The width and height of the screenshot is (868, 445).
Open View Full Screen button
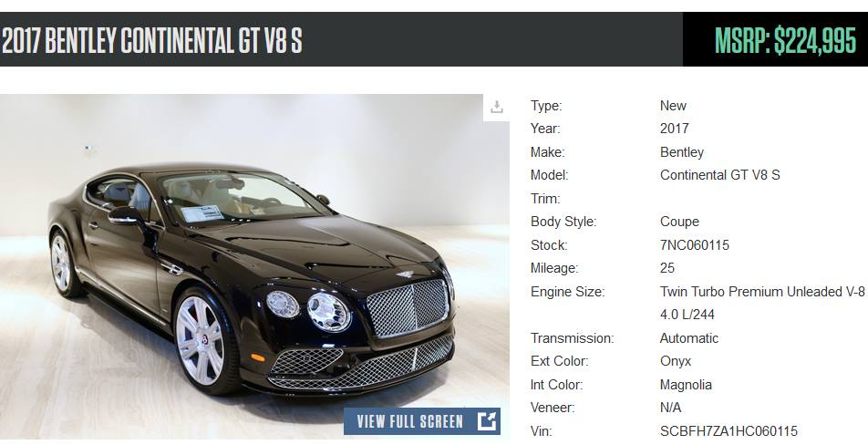(422, 421)
